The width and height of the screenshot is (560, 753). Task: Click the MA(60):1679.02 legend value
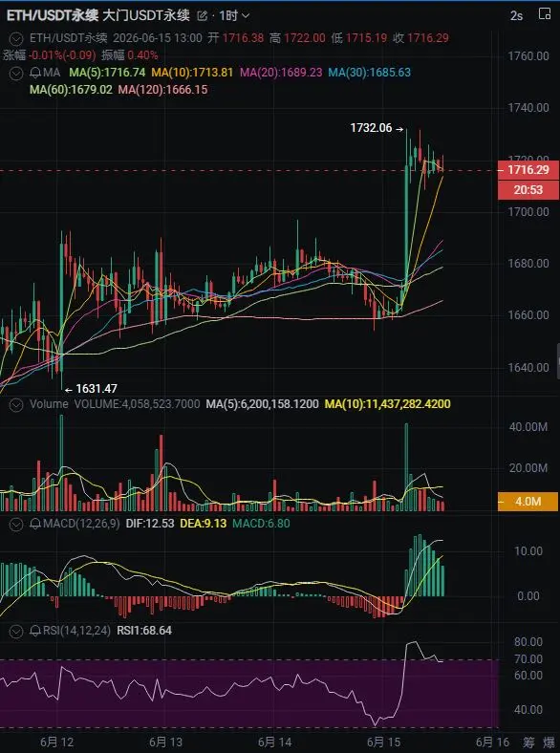(x=71, y=90)
